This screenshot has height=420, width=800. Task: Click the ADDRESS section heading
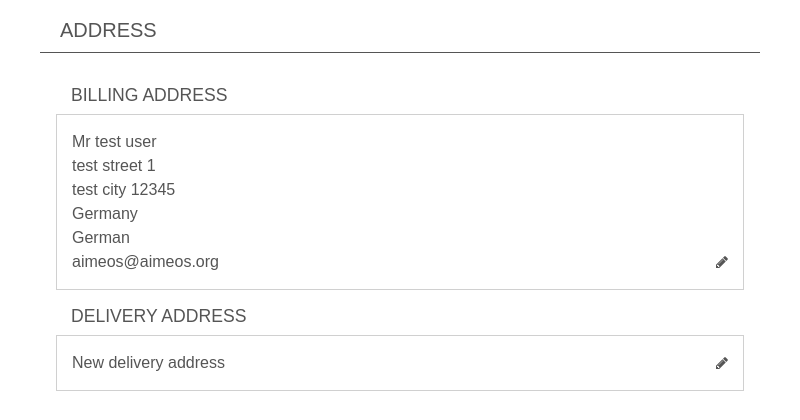(108, 31)
